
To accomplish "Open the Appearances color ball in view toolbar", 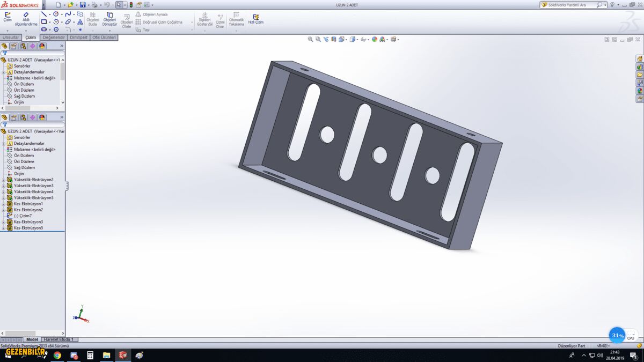I will pos(375,39).
